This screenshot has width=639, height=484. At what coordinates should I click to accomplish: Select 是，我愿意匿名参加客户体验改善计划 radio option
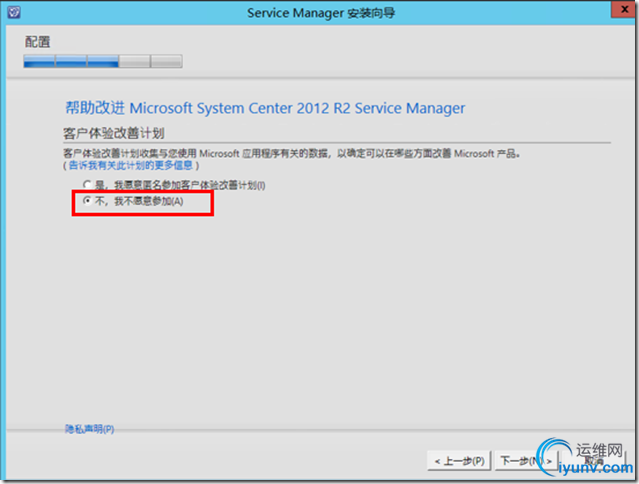[88, 185]
